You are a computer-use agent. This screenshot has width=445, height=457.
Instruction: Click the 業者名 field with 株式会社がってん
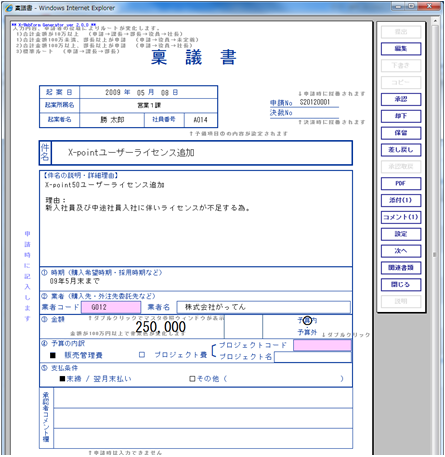264,307
